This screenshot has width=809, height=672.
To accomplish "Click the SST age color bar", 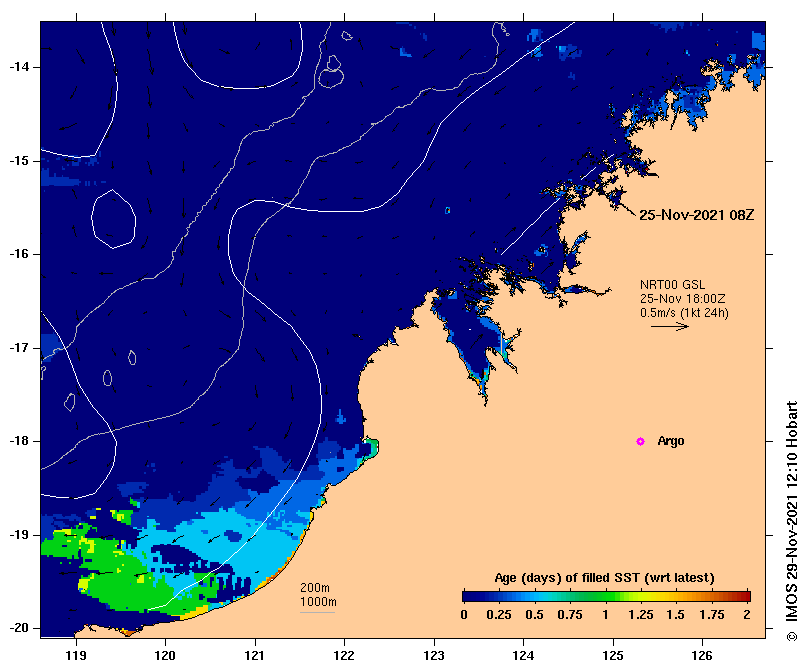I will pyautogui.click(x=606, y=597).
